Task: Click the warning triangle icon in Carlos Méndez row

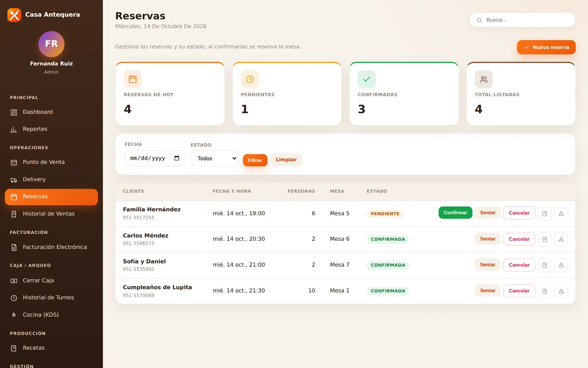Action: point(561,239)
